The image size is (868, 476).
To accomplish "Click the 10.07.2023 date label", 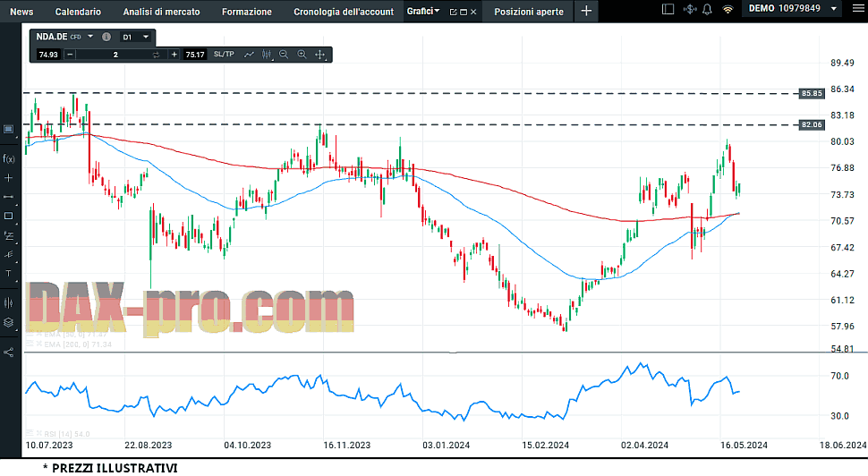I will pos(49,445).
